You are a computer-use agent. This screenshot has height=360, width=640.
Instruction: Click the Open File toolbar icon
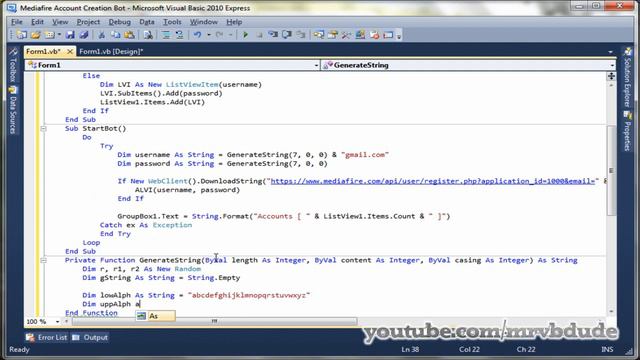click(36, 35)
